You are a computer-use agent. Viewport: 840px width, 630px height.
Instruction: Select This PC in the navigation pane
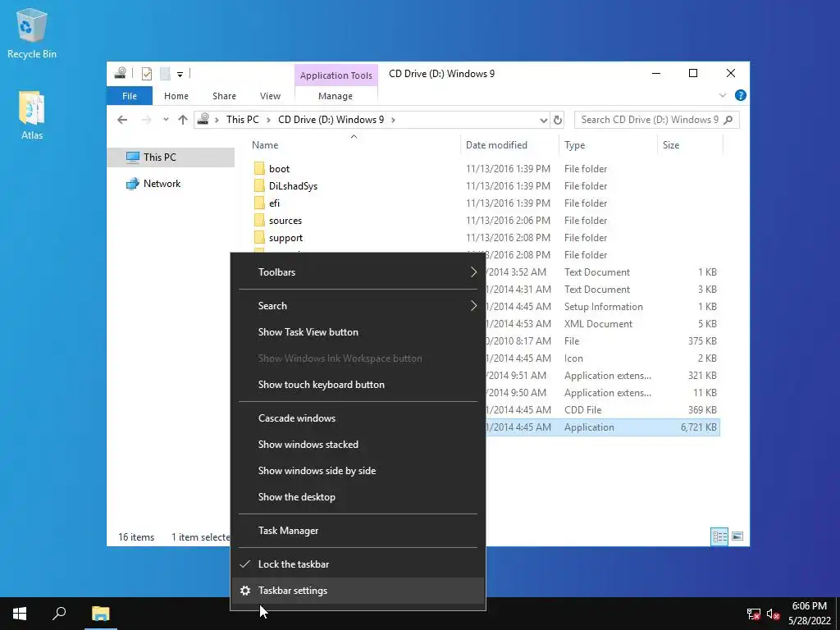pyautogui.click(x=171, y=157)
